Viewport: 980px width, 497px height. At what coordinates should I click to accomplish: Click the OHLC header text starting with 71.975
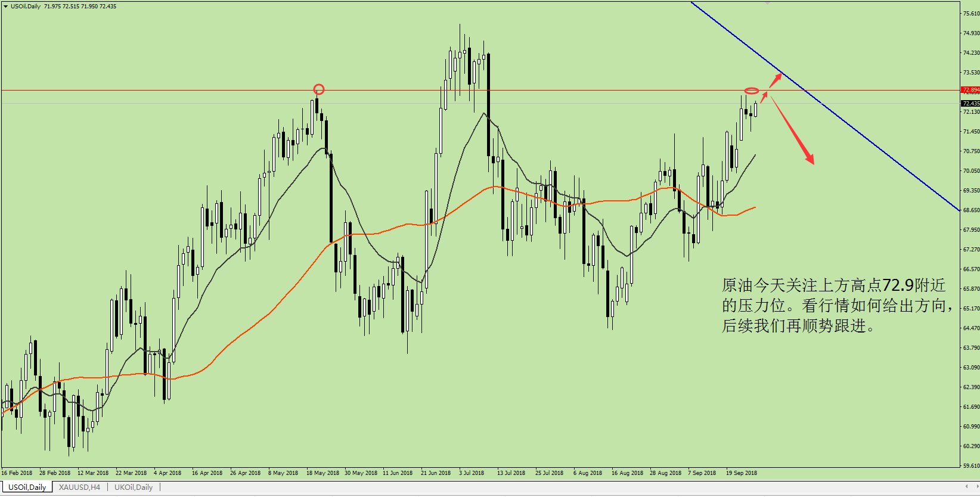point(80,7)
